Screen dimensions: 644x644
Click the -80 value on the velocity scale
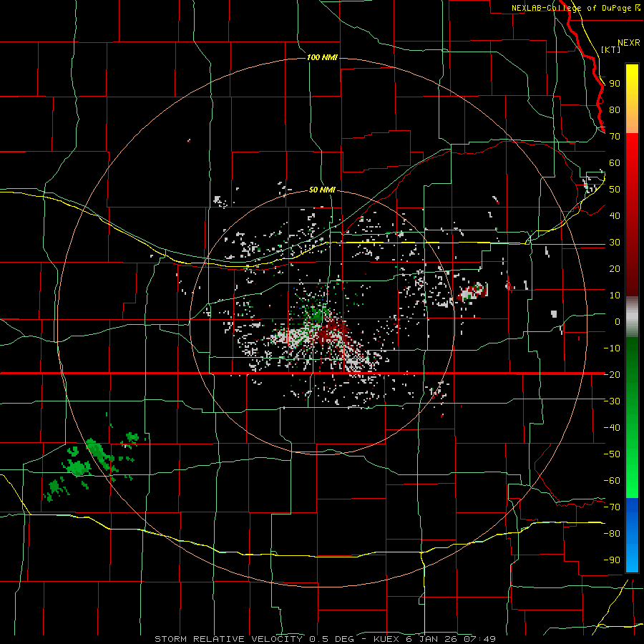612,534
